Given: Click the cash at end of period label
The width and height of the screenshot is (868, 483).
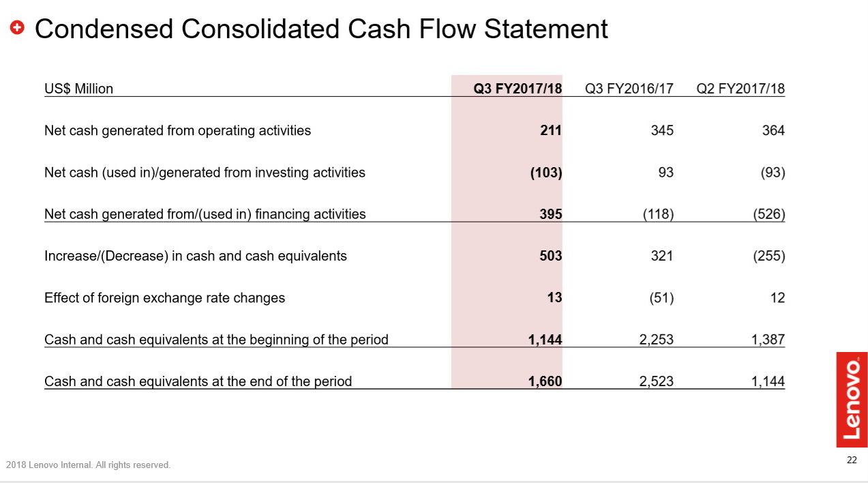Looking at the screenshot, I should [198, 381].
